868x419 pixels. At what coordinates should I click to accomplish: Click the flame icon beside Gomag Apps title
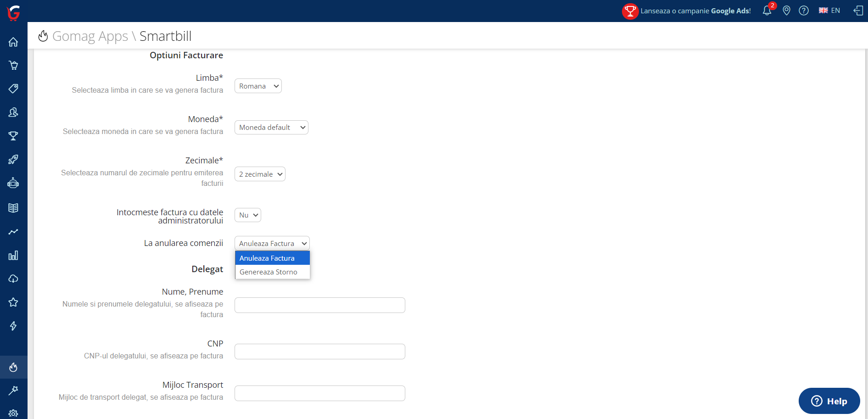click(43, 36)
